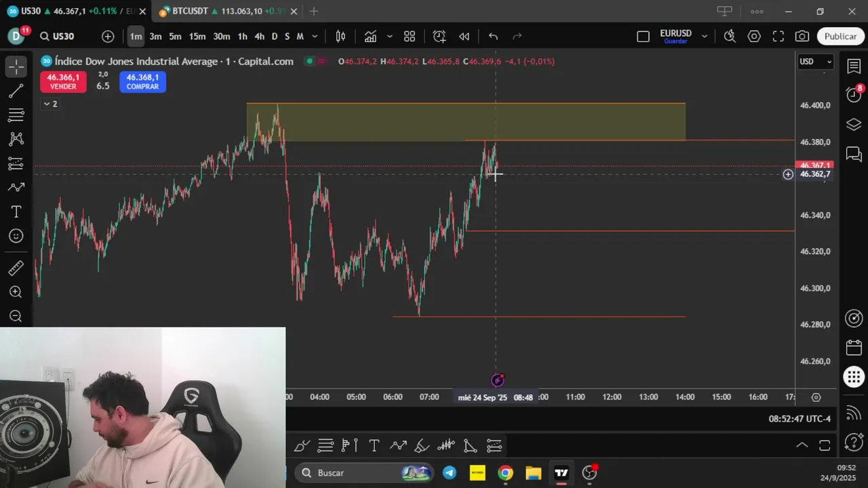Open chart settings hexagon icon
This screenshot has height=488, width=868.
point(754,37)
